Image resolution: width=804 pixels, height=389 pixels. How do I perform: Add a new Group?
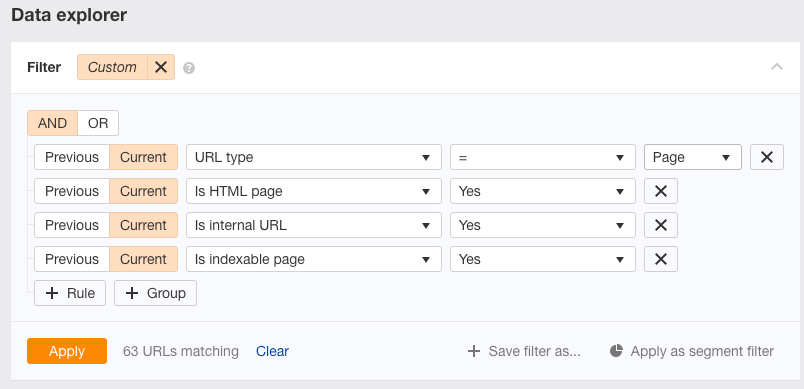[155, 293]
